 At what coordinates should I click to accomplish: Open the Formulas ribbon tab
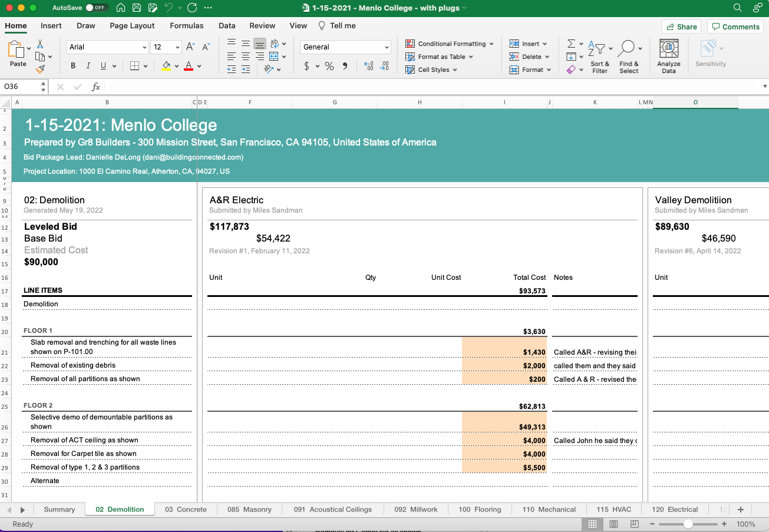[x=187, y=26]
